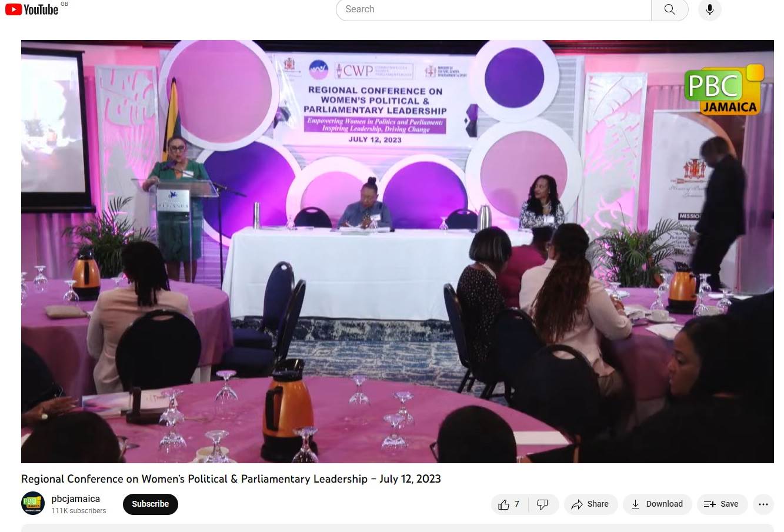Screen dimensions: 784x532
Task: Click the magnifying glass search button
Action: 669,9
